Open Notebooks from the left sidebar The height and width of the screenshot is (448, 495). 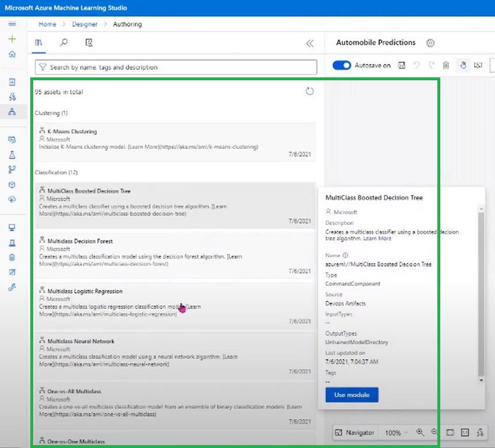[x=12, y=82]
